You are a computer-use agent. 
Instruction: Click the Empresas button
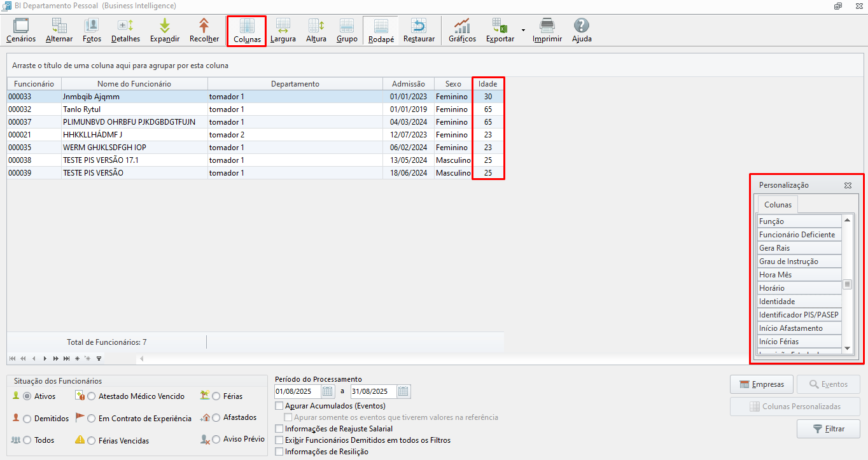(762, 384)
